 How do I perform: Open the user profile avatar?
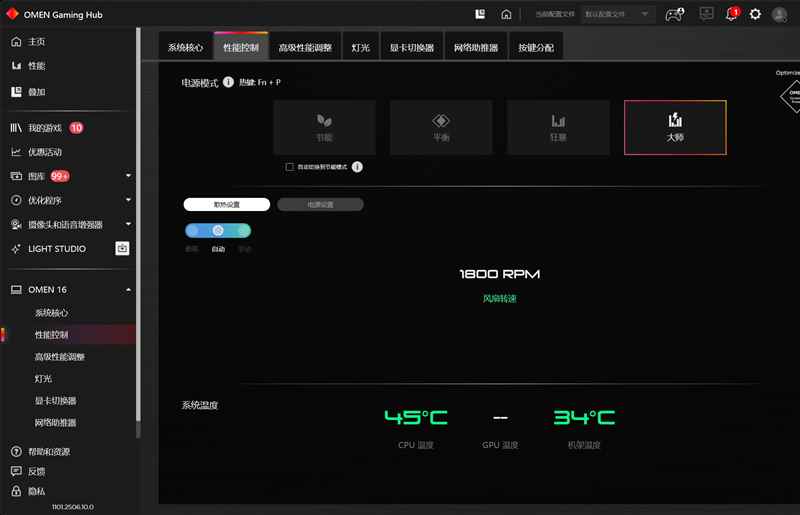coord(779,14)
